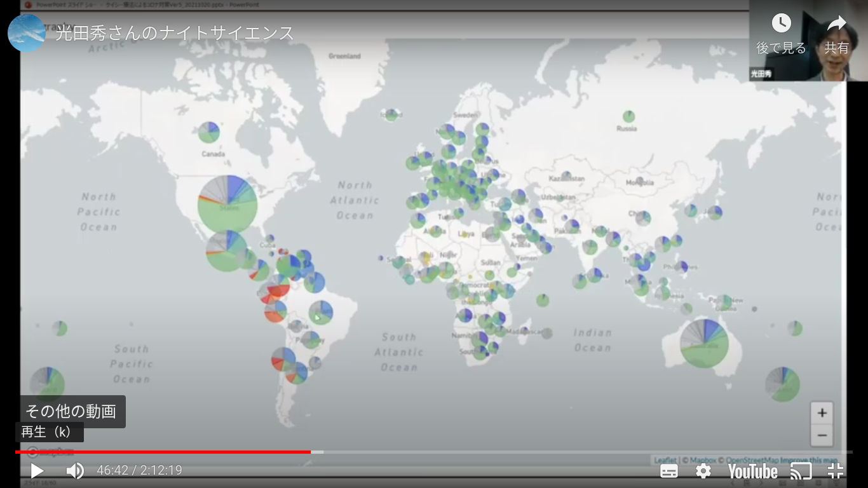Toggle subtitles with the captions icon
The image size is (868, 488).
coord(668,471)
